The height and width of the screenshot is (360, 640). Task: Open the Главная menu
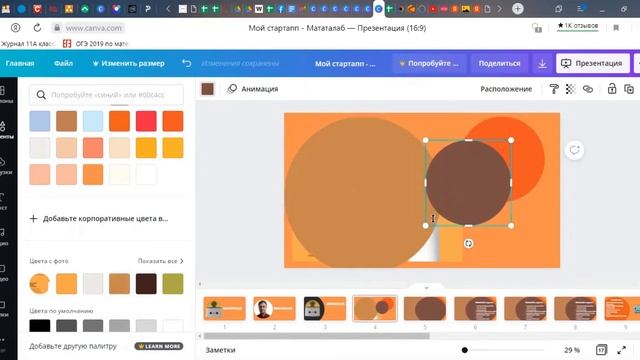pos(20,63)
